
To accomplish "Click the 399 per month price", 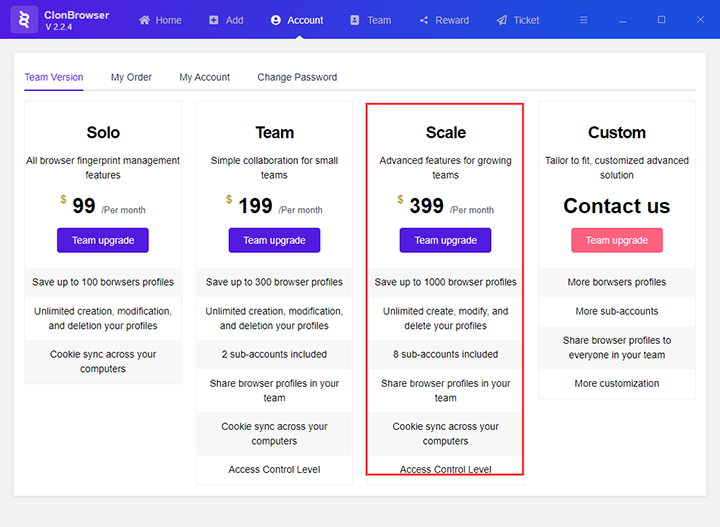I will click(445, 206).
